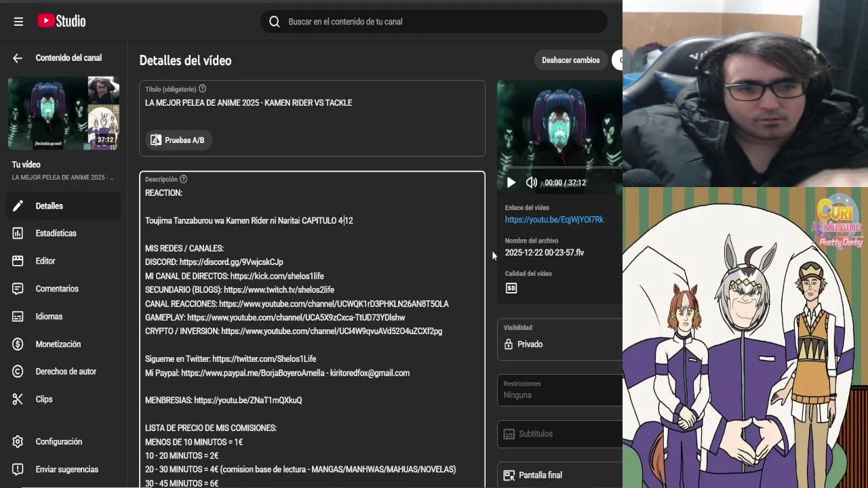868x488 pixels.
Task: Click the video title input field
Action: click(x=312, y=103)
